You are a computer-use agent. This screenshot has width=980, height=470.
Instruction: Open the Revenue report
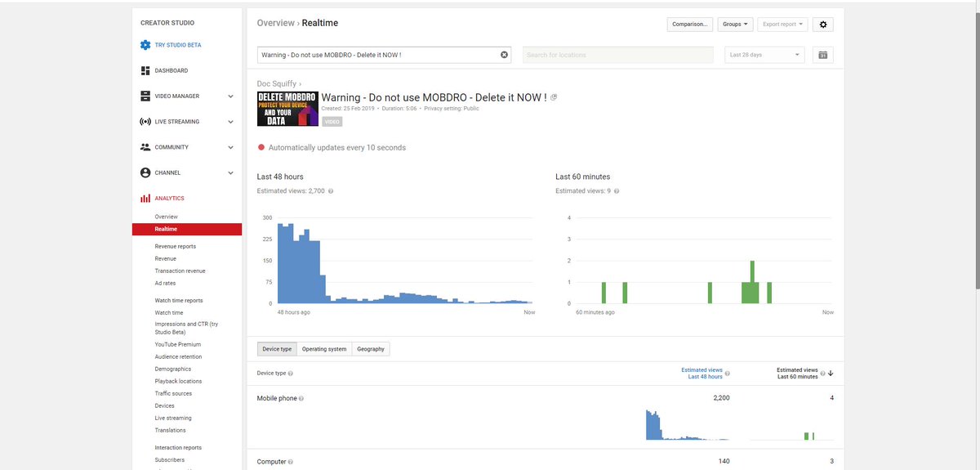pos(166,258)
